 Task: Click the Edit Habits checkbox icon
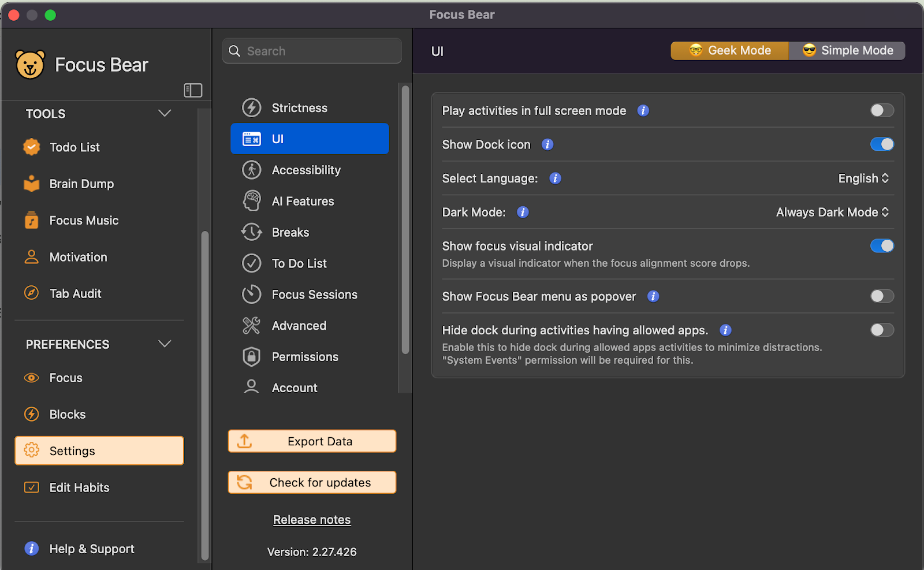[x=32, y=487]
